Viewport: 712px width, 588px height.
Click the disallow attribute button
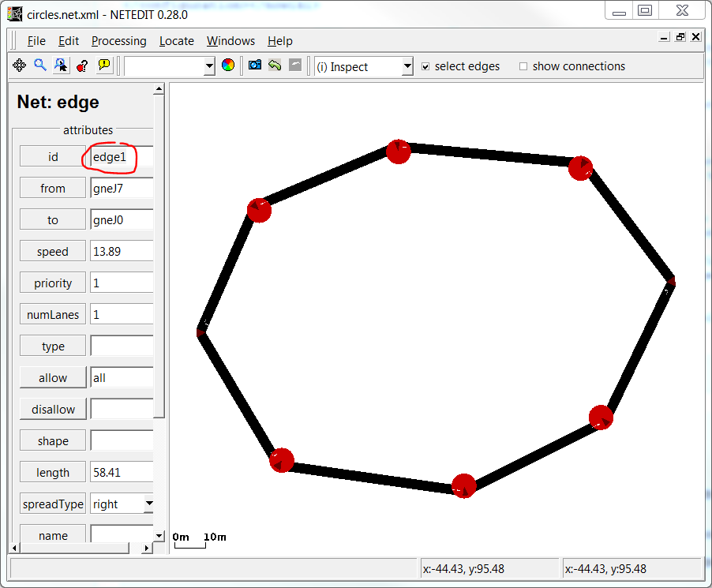coord(52,409)
